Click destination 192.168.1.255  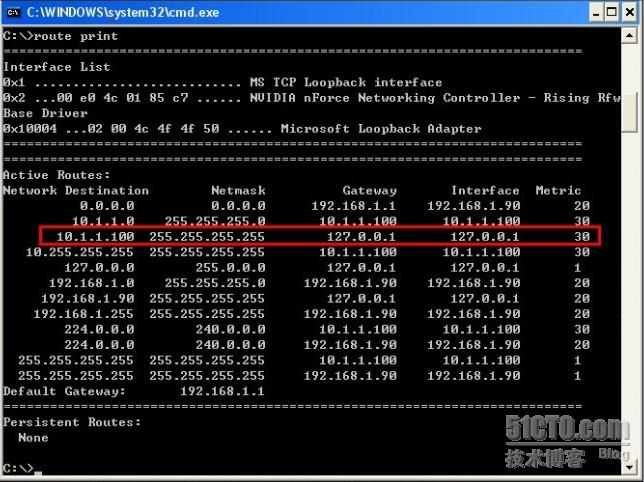pos(83,314)
